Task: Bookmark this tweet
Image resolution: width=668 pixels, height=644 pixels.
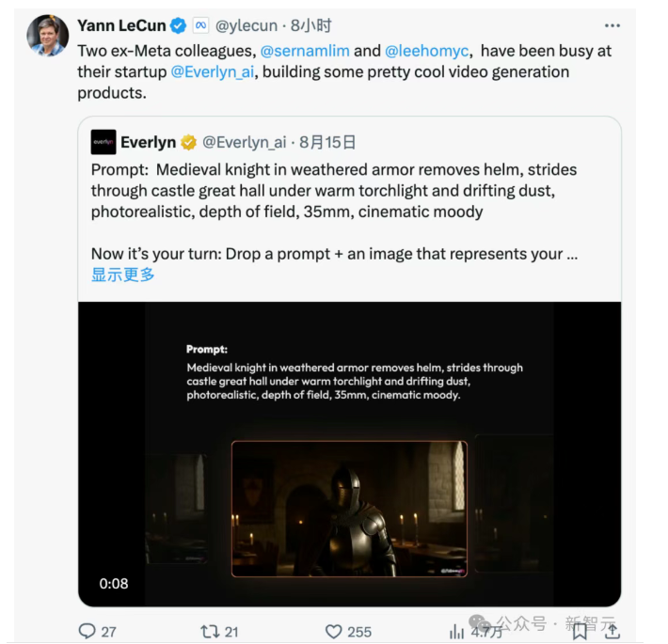Action: [x=580, y=631]
